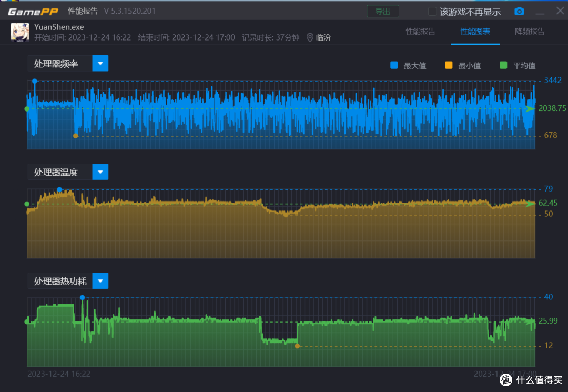Click the 3442 max frequency marker dot
The height and width of the screenshot is (392, 568).
tap(34, 81)
